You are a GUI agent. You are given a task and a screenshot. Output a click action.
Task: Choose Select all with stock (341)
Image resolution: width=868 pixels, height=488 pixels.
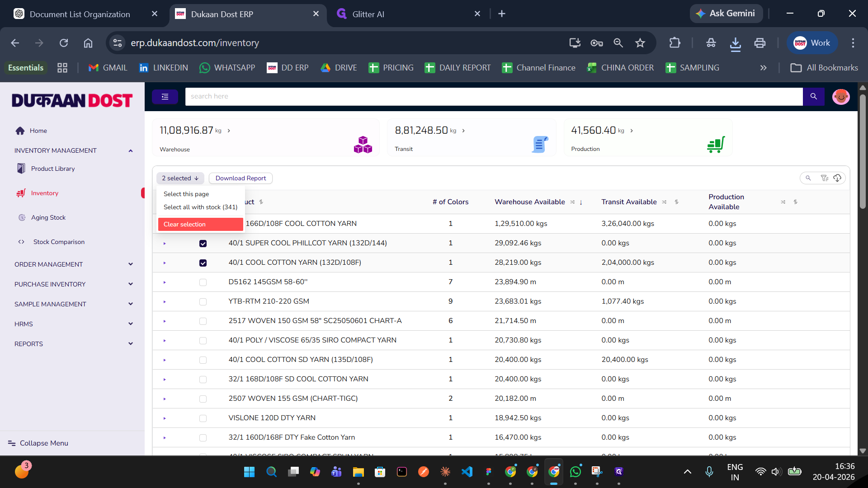click(200, 207)
